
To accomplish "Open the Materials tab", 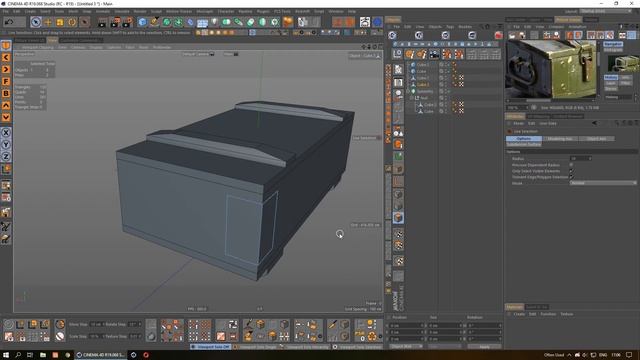I will (x=514, y=307).
